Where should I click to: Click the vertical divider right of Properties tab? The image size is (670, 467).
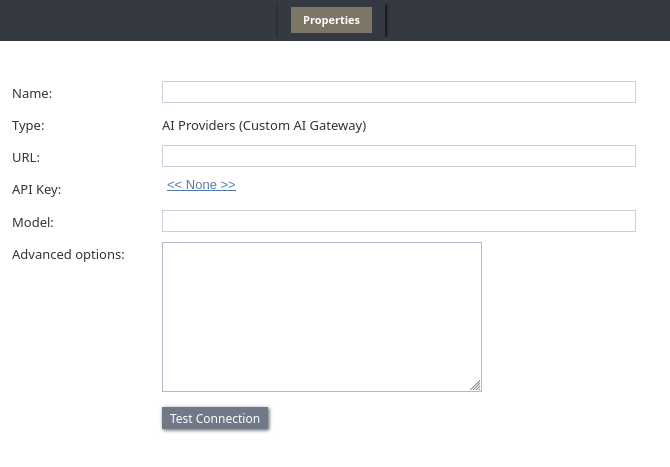coord(385,20)
